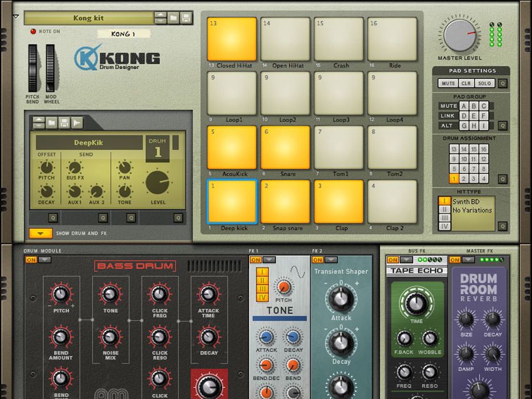
Task: Trigger pad 13 Closed HiHat
Action: [x=232, y=39]
